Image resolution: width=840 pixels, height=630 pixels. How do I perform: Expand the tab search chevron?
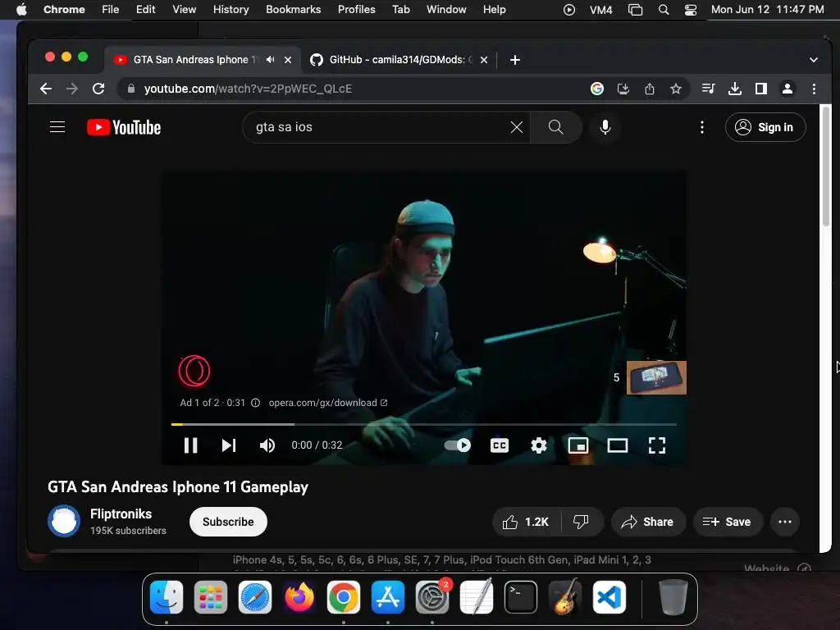(813, 60)
